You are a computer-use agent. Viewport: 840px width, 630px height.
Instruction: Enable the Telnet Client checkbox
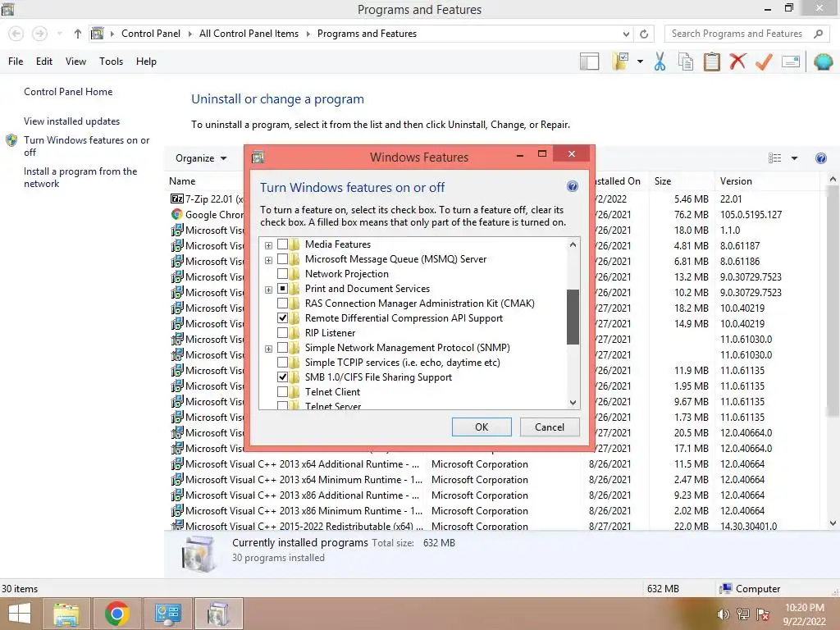pos(282,392)
